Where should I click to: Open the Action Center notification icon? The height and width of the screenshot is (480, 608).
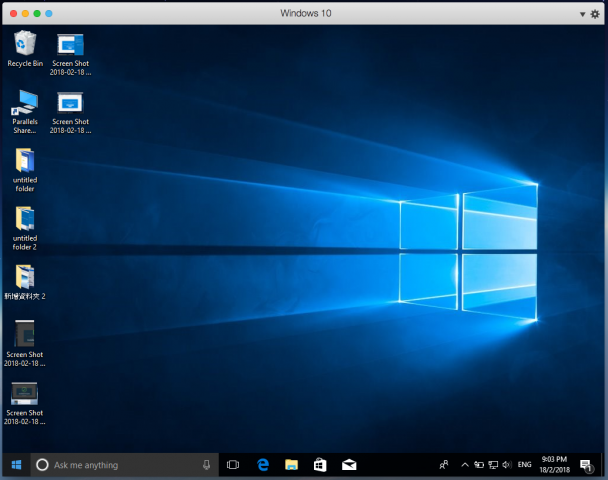pos(586,465)
